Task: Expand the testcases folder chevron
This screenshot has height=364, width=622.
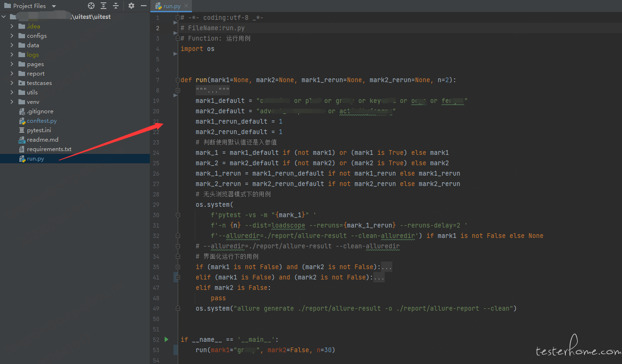Action: tap(12, 83)
